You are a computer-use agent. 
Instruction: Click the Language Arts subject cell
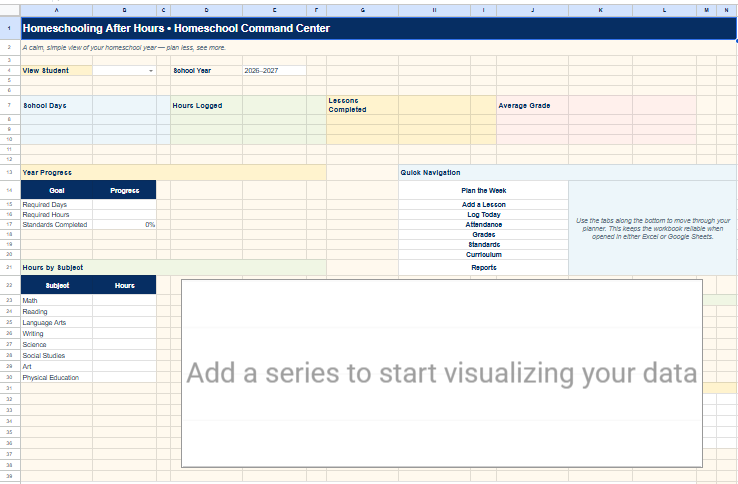[56, 323]
